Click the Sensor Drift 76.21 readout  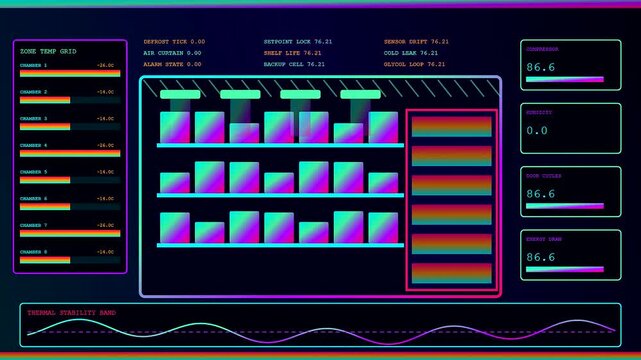(416, 42)
